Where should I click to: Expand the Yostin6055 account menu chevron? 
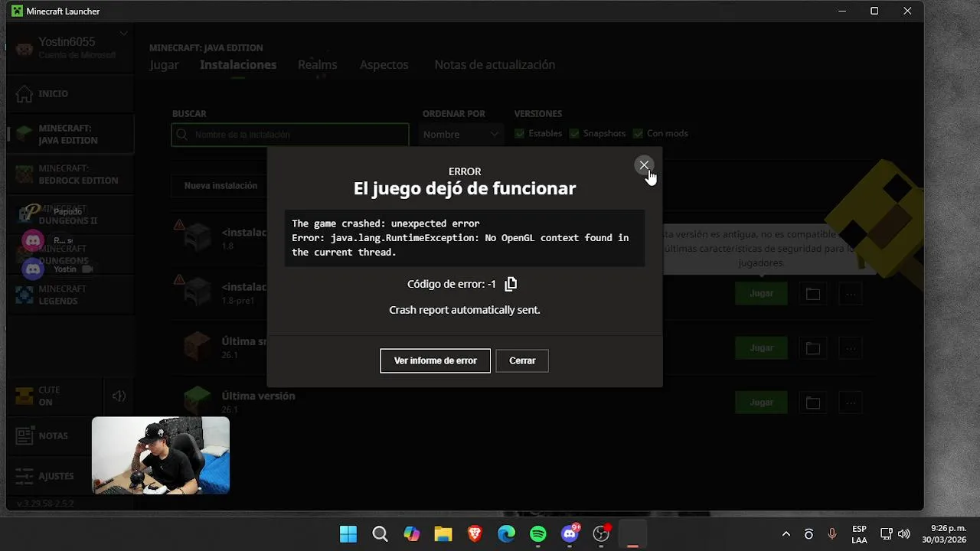coord(123,34)
